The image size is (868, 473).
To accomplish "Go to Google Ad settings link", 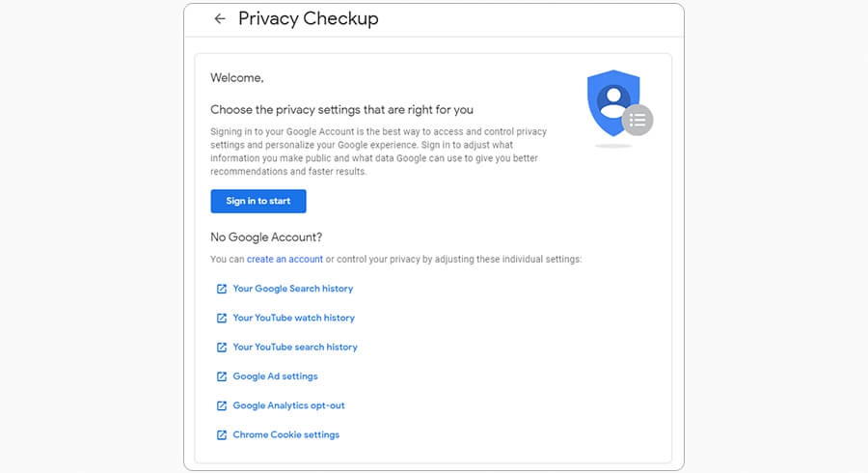I will [275, 376].
